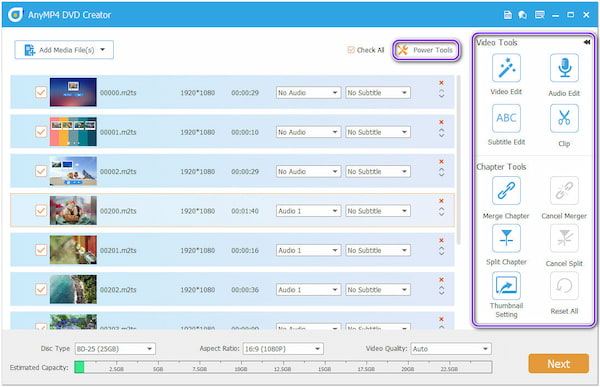
Task: Remove 00200.m2ts with red X
Action: click(x=441, y=201)
